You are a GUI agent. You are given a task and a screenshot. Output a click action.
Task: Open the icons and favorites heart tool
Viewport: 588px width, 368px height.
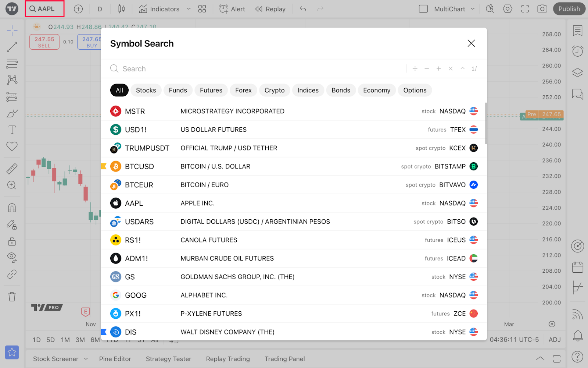point(12,146)
